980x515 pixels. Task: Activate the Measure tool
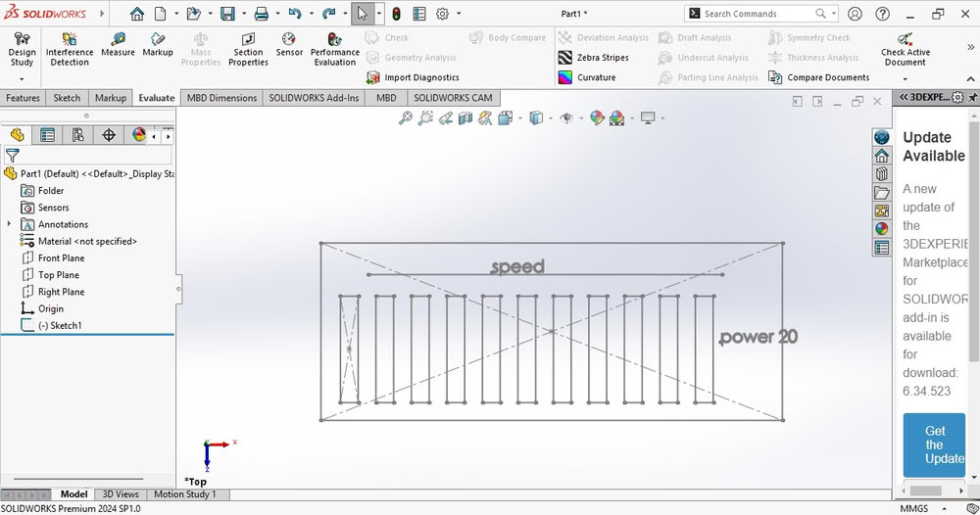tap(118, 45)
